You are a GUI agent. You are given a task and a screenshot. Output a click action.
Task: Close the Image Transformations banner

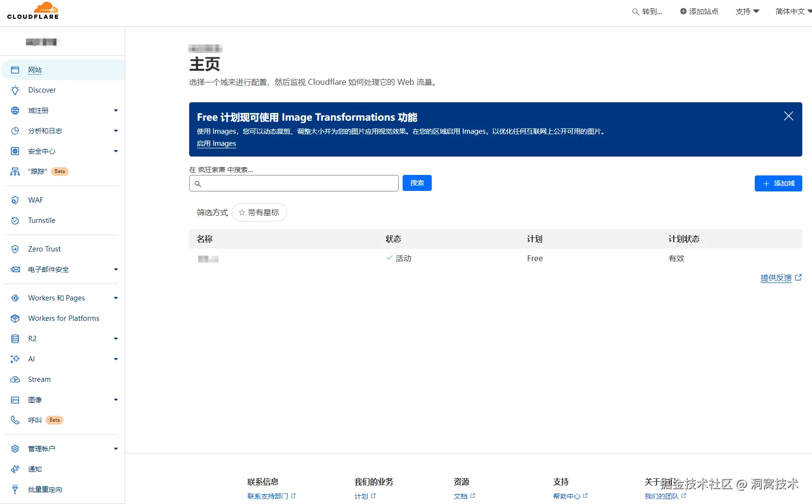[789, 116]
